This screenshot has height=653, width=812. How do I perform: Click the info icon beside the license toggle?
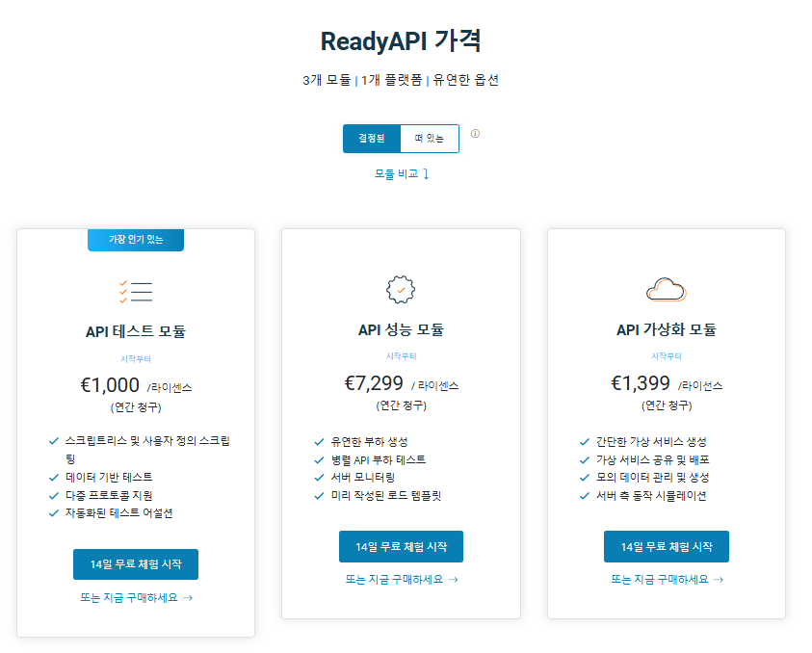point(475,134)
